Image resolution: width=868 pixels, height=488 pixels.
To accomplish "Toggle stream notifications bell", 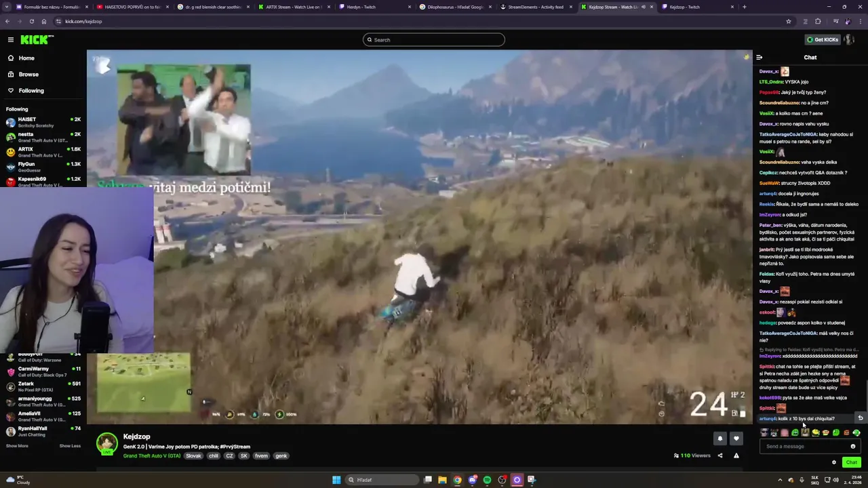I will [x=720, y=439].
